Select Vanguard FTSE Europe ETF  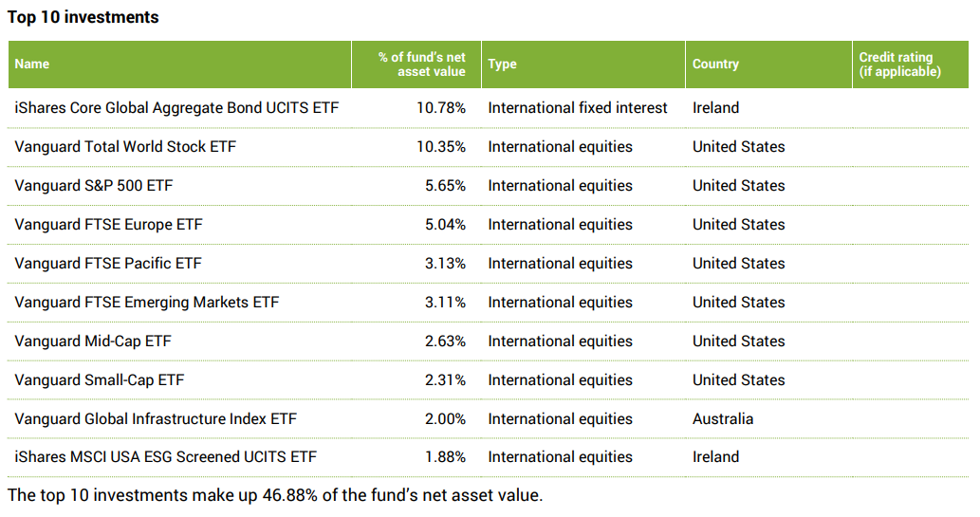click(108, 224)
